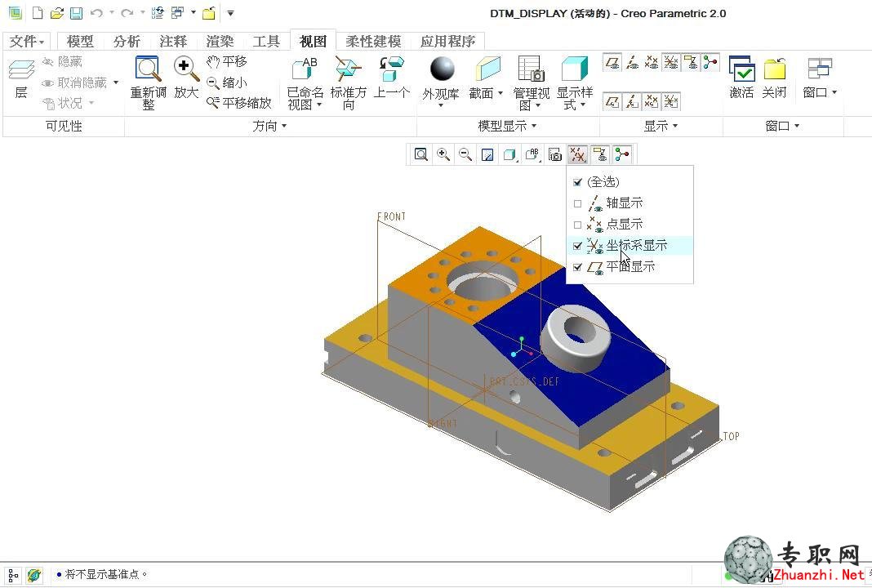Open datum display filters dropdown in graphics toolbar
This screenshot has height=588, width=872.
point(577,154)
